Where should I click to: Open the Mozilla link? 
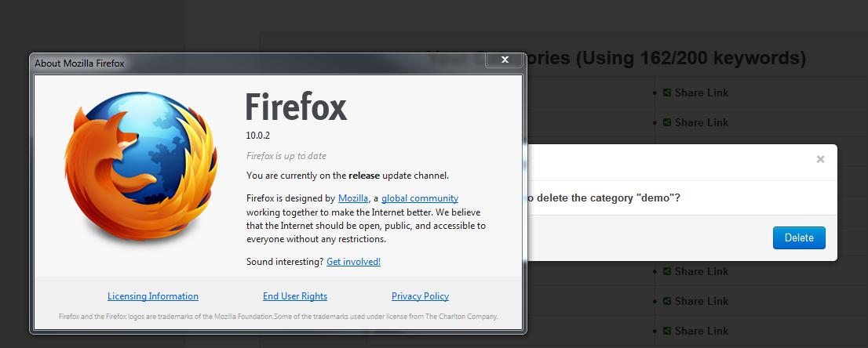tap(353, 198)
